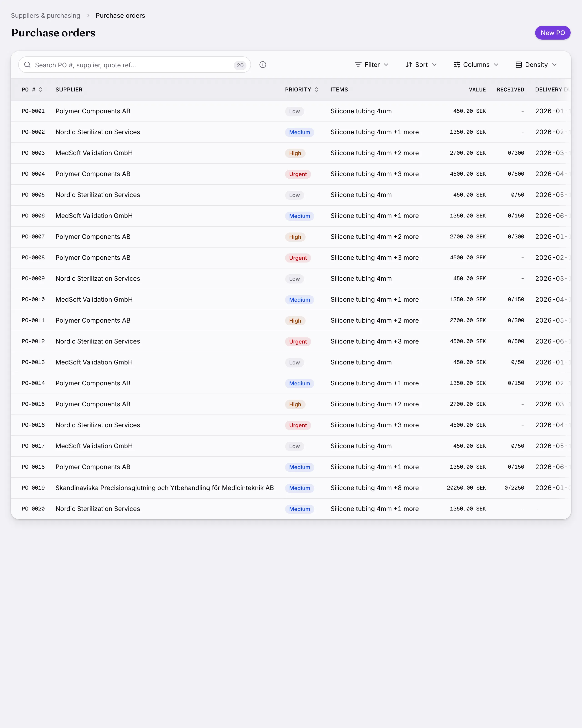Click PO-0018 order number

coord(33,467)
